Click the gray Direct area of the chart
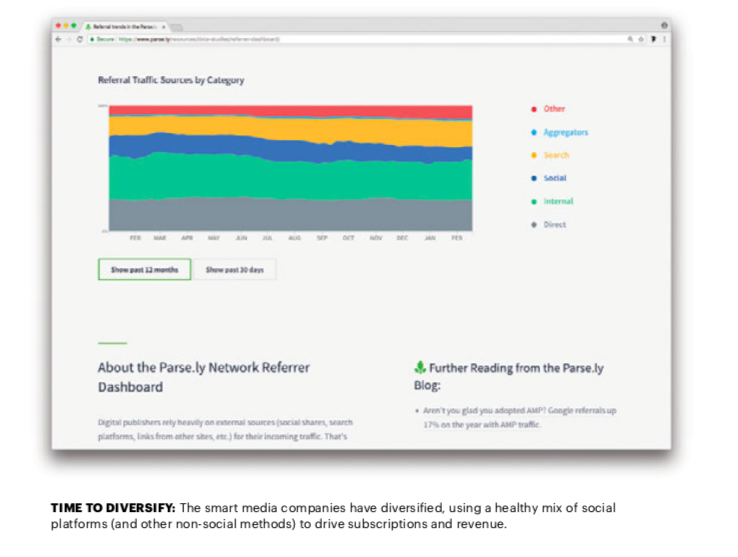This screenshot has width=738, height=557. pyautogui.click(x=290, y=216)
